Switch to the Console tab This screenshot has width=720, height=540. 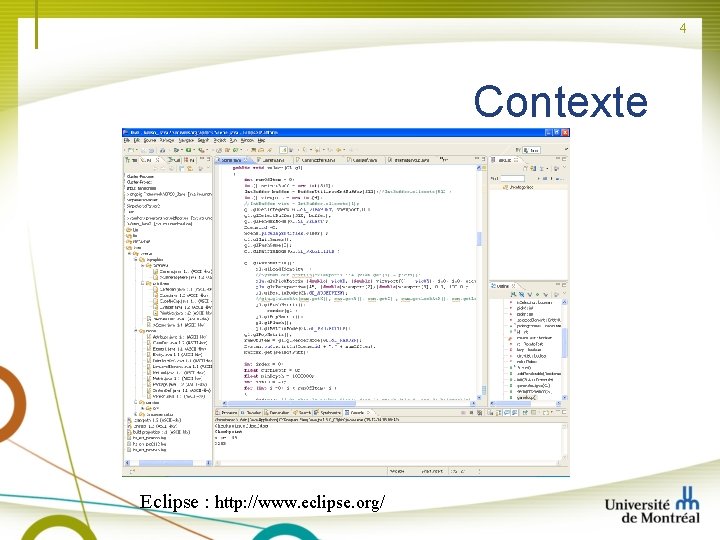(x=356, y=413)
